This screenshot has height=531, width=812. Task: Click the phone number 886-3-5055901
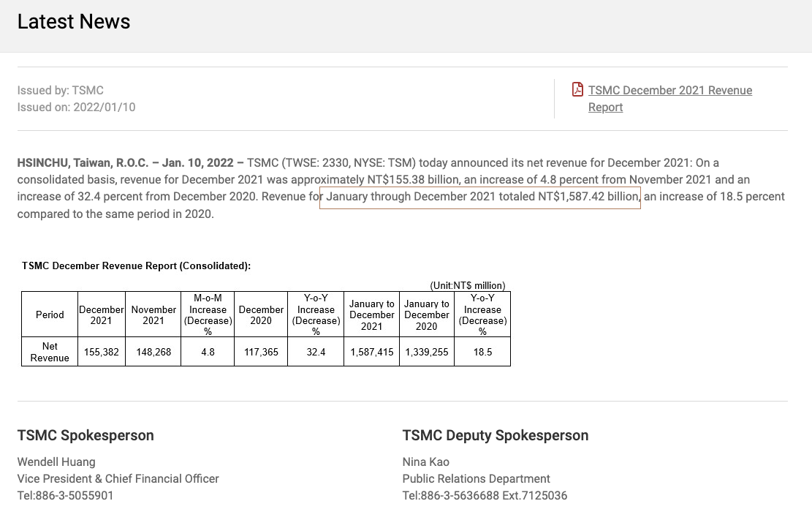[66, 496]
